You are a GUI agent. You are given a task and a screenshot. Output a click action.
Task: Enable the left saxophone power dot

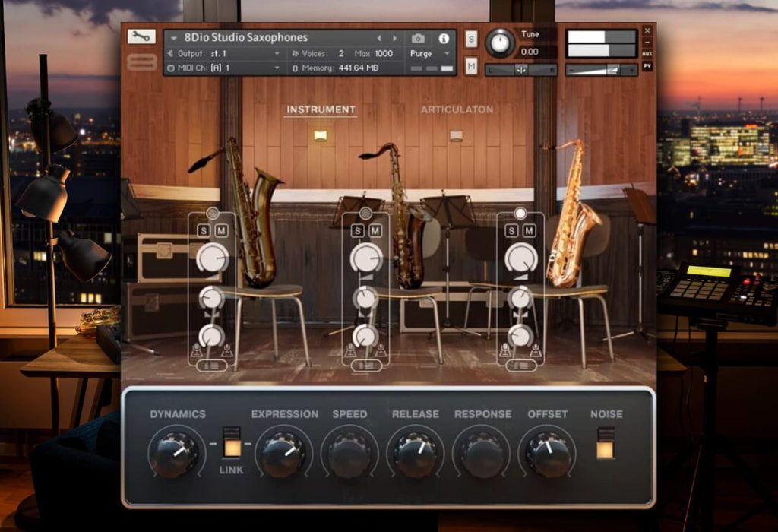click(x=213, y=214)
